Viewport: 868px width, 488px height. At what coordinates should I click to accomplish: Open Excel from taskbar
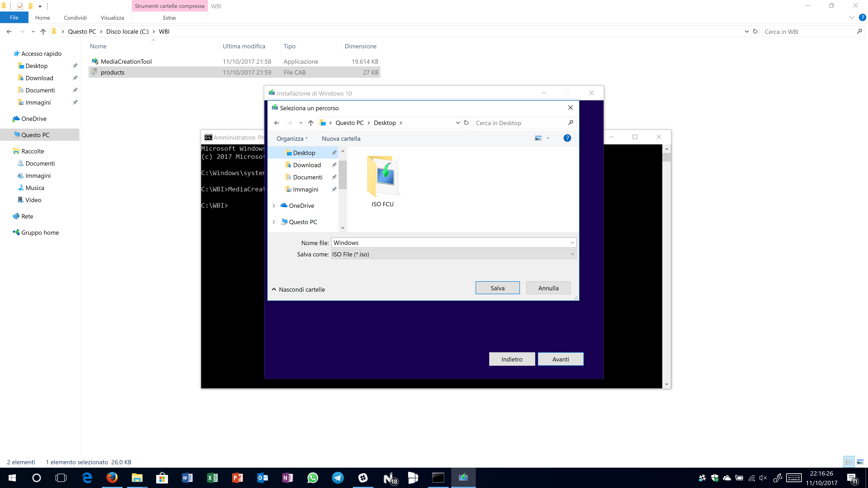pos(212,478)
